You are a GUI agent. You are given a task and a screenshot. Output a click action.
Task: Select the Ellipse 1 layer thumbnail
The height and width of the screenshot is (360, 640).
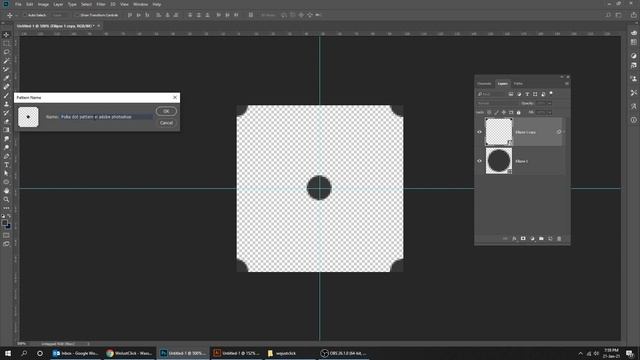499,161
